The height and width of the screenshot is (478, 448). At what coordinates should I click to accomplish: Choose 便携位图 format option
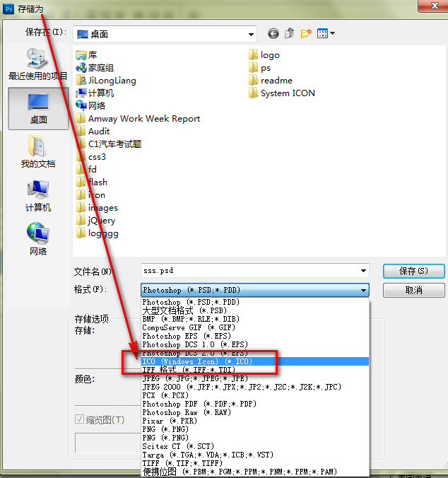point(255,472)
